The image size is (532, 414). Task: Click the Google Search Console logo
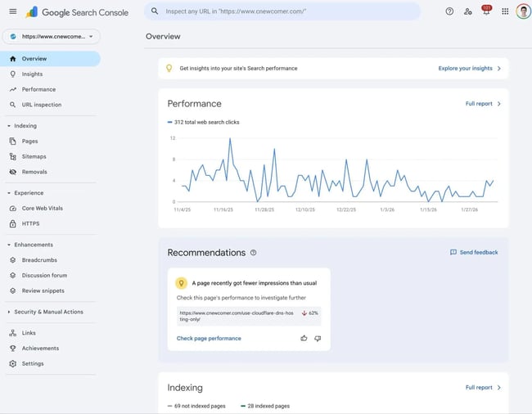78,12
